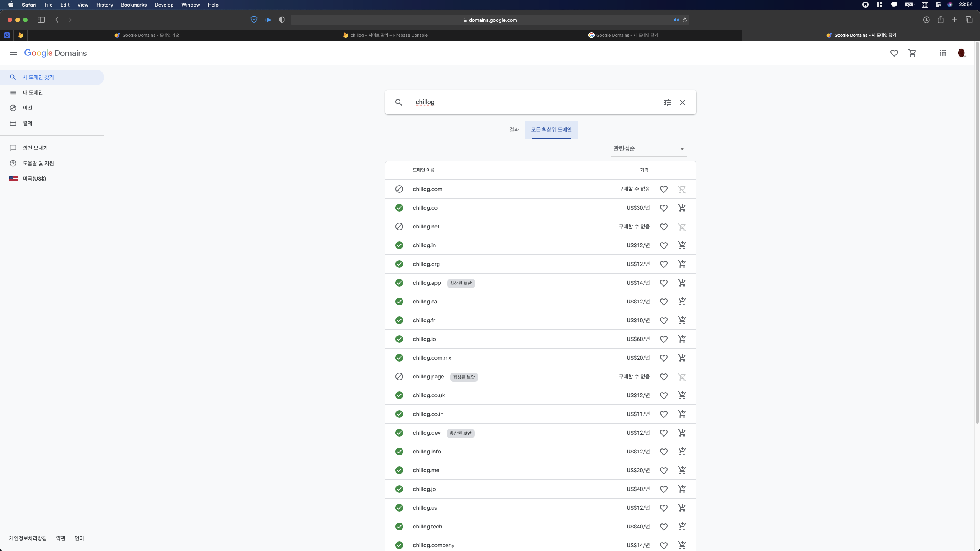The height and width of the screenshot is (551, 980).
Task: Clear the chillog search query
Action: click(683, 103)
